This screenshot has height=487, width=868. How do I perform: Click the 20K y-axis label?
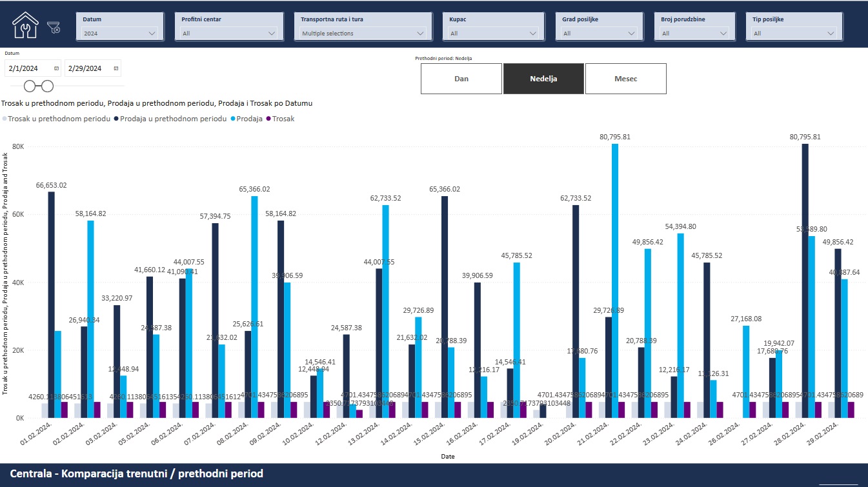click(x=19, y=350)
